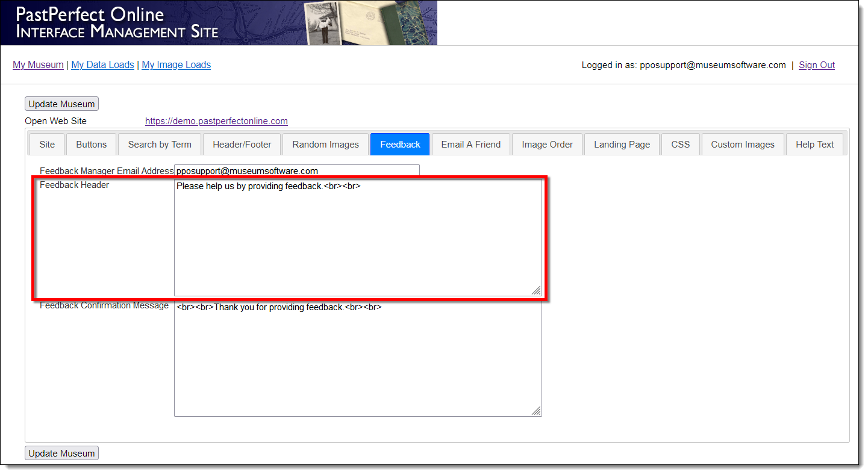Open the demo.pastperfectonline.com web site link
Screen dimensions: 868x474
tap(216, 121)
